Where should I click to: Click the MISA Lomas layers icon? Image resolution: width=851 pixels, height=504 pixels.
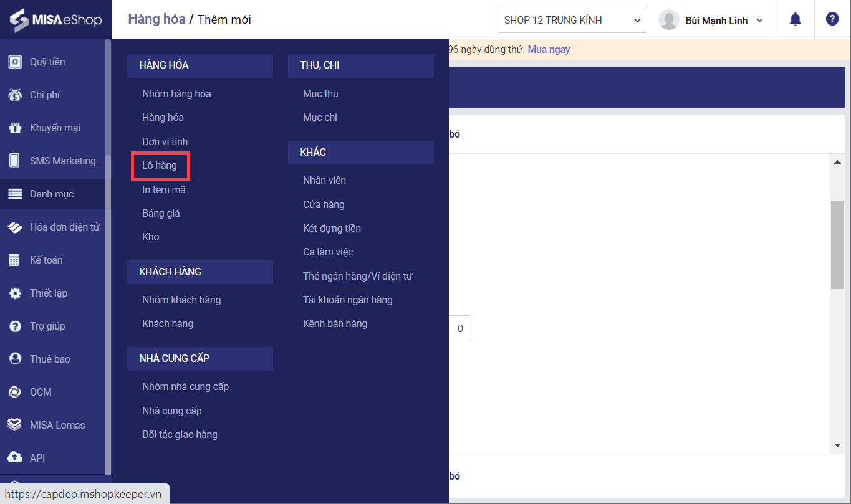(14, 425)
